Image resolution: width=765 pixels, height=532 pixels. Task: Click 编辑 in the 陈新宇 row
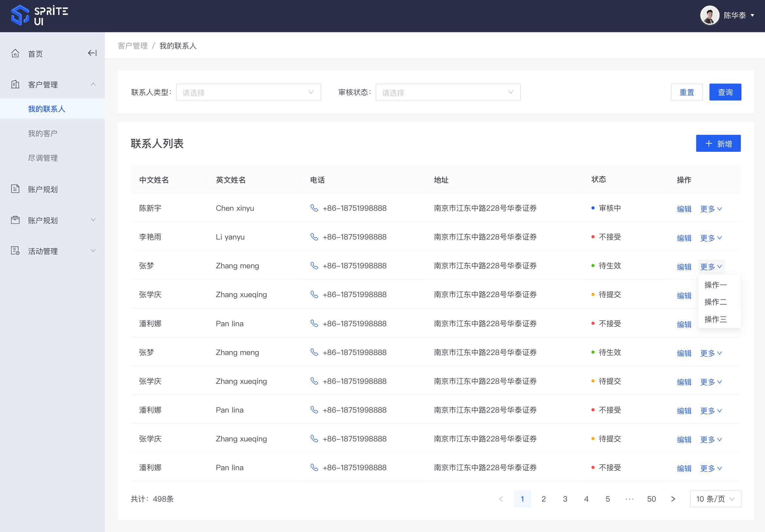684,209
